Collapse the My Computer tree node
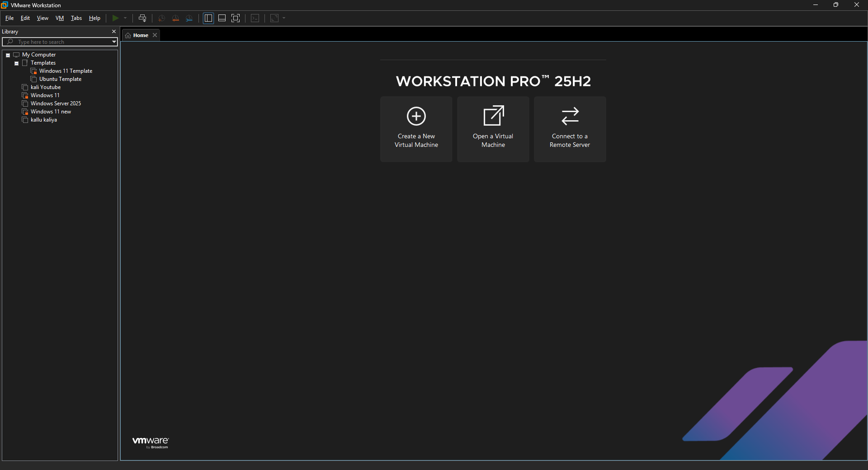Image resolution: width=868 pixels, height=470 pixels. coord(8,55)
